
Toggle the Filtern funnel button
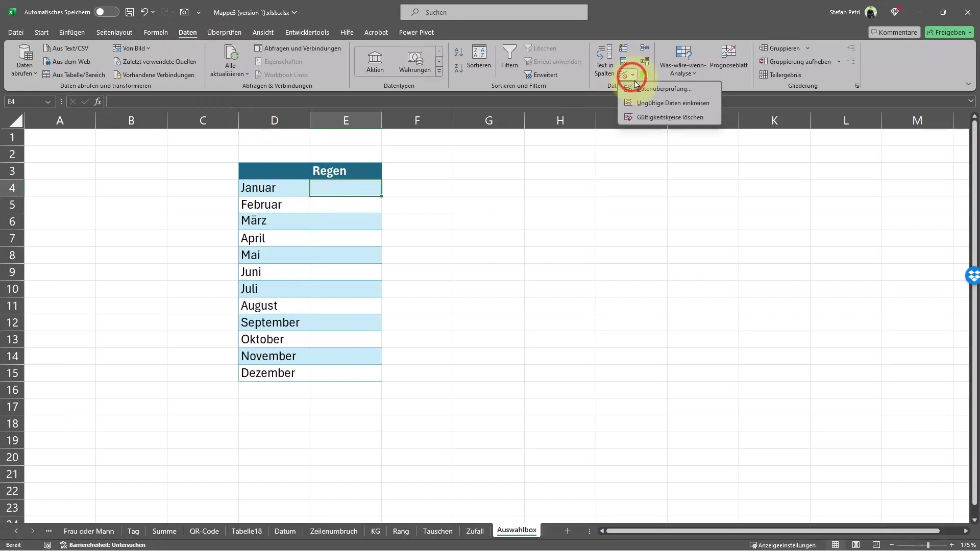coord(509,56)
